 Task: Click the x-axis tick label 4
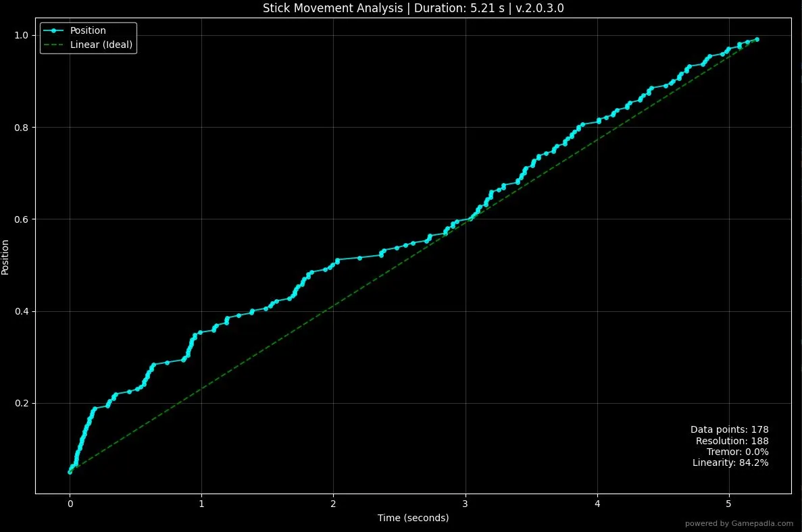pyautogui.click(x=597, y=504)
